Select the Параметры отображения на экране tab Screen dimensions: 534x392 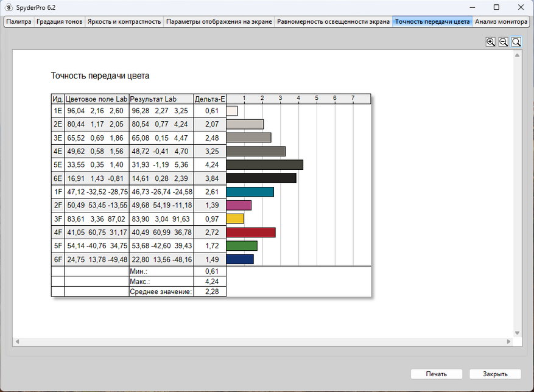(219, 21)
